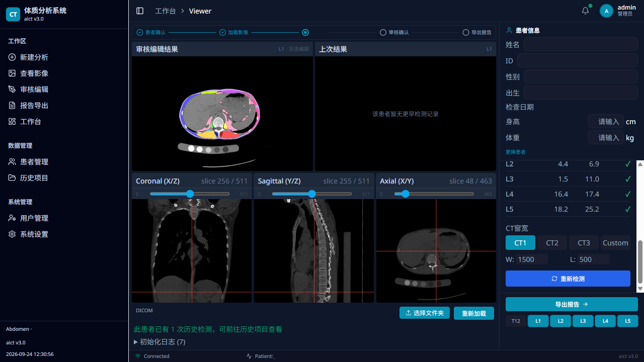Click the person icon beside 患者信息
The height and width of the screenshot is (362, 644).
[509, 31]
